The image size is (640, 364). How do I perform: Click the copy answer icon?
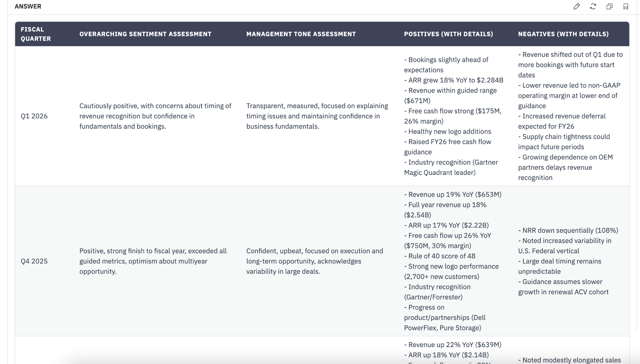point(609,7)
